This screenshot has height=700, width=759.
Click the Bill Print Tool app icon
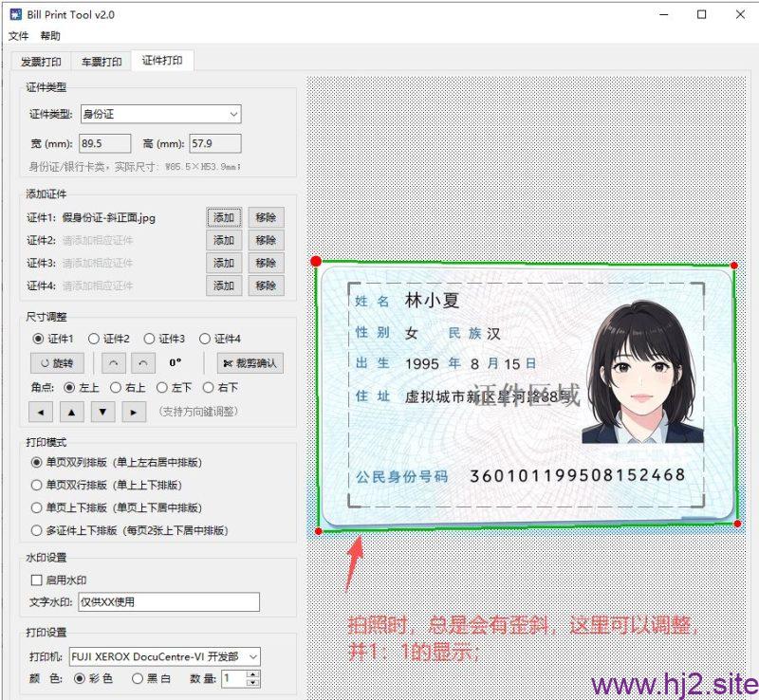coord(16,14)
